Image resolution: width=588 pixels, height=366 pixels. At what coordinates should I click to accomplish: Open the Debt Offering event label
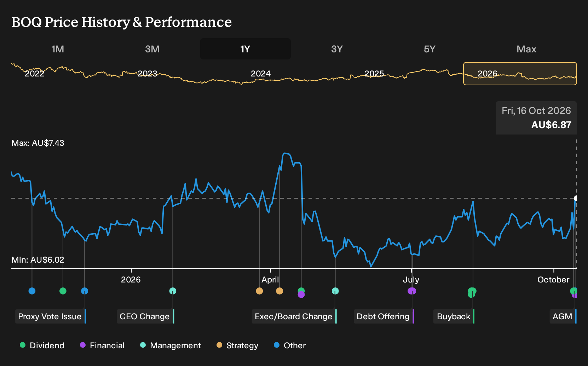click(384, 316)
